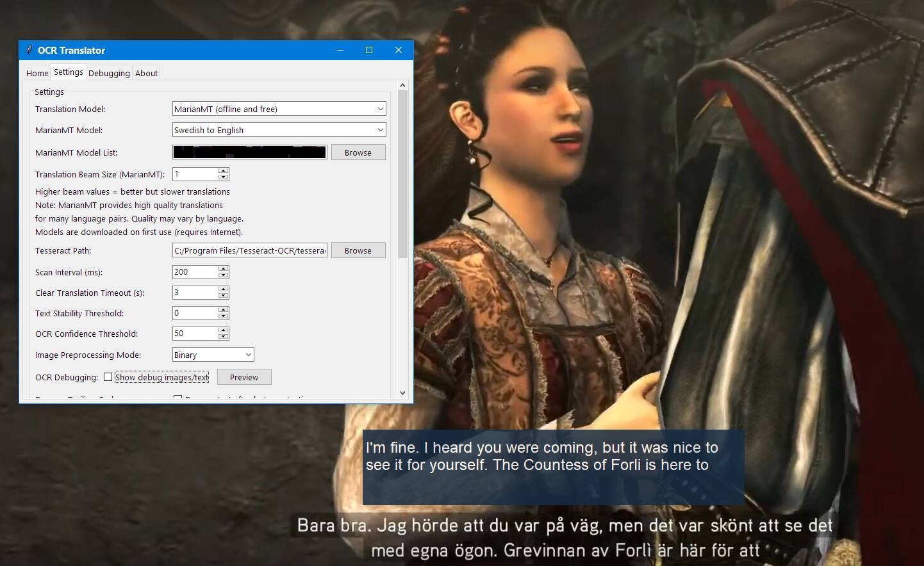This screenshot has height=566, width=924.
Task: Lower OCR Confidence Threshold with down arrow
Action: [x=223, y=337]
